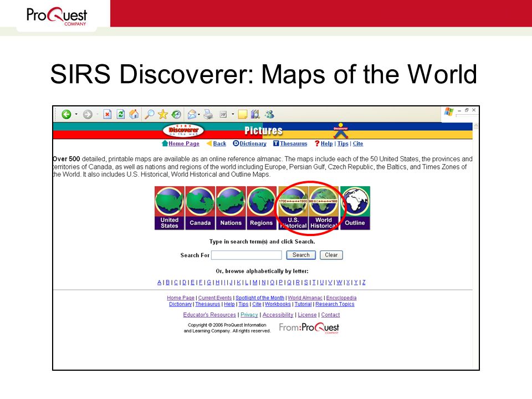Open the Privacy link
The image size is (532, 399).
(x=249, y=315)
